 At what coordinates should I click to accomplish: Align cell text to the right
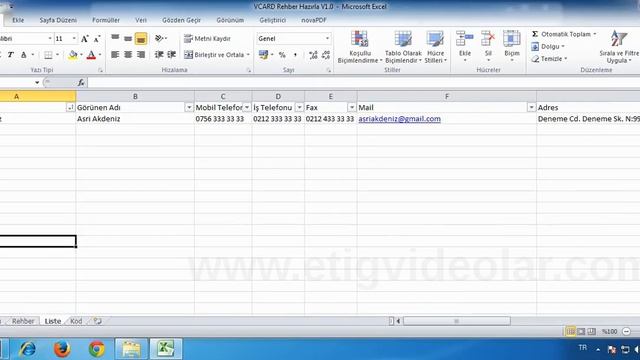pos(141,55)
